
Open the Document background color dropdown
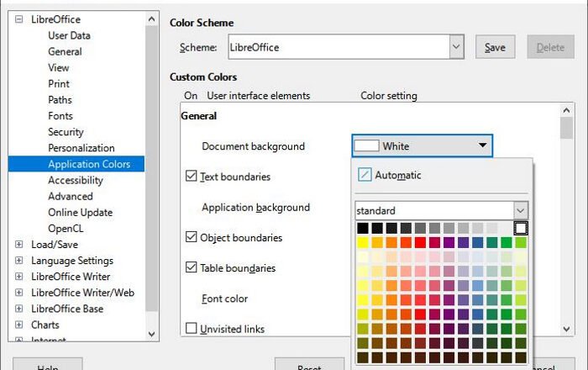coord(423,145)
